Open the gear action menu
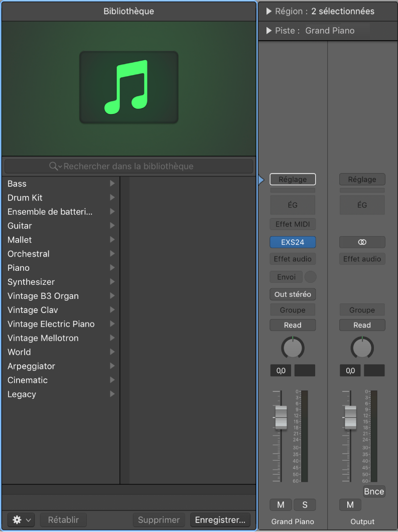 pos(21,520)
